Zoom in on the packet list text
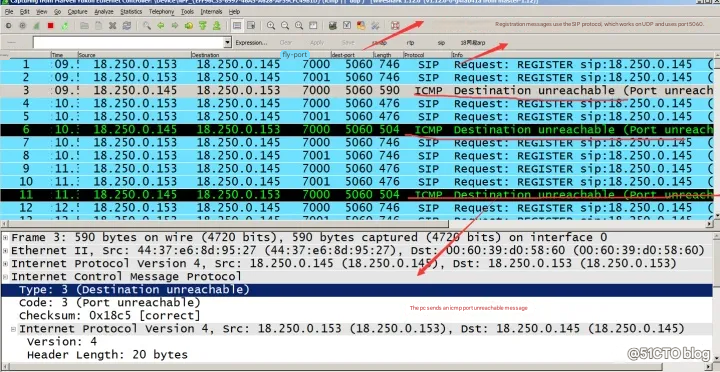Screen dimensions: 720x372 271,26
